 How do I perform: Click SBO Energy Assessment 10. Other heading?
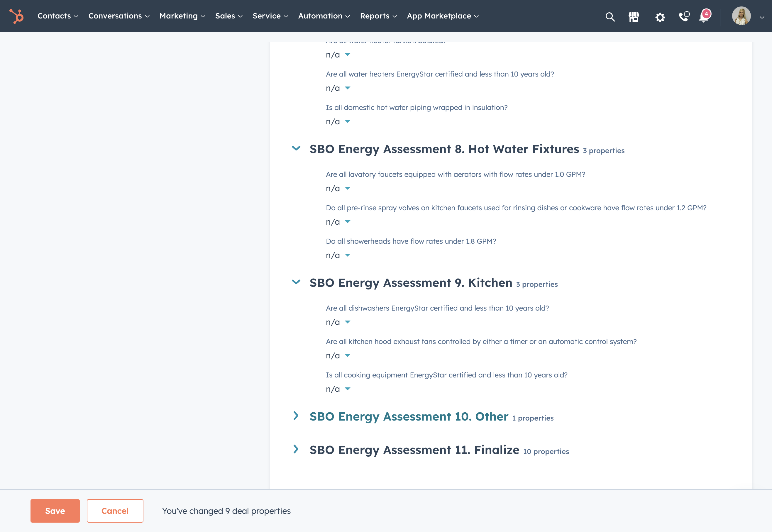pos(409,417)
